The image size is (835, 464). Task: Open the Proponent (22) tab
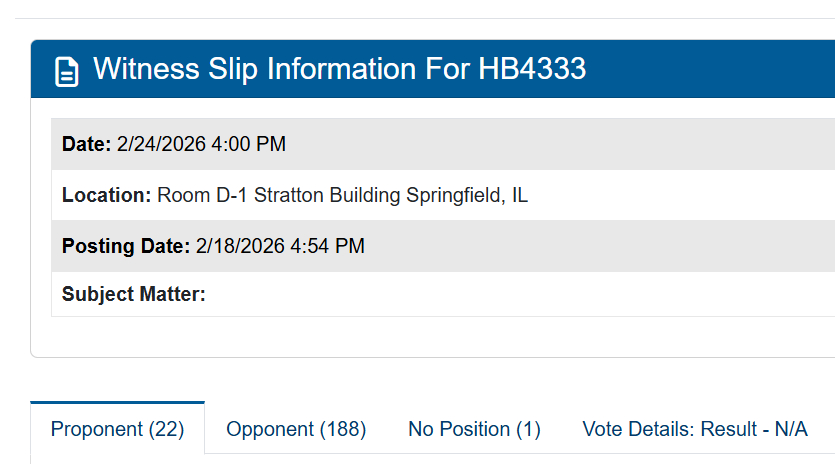117,430
